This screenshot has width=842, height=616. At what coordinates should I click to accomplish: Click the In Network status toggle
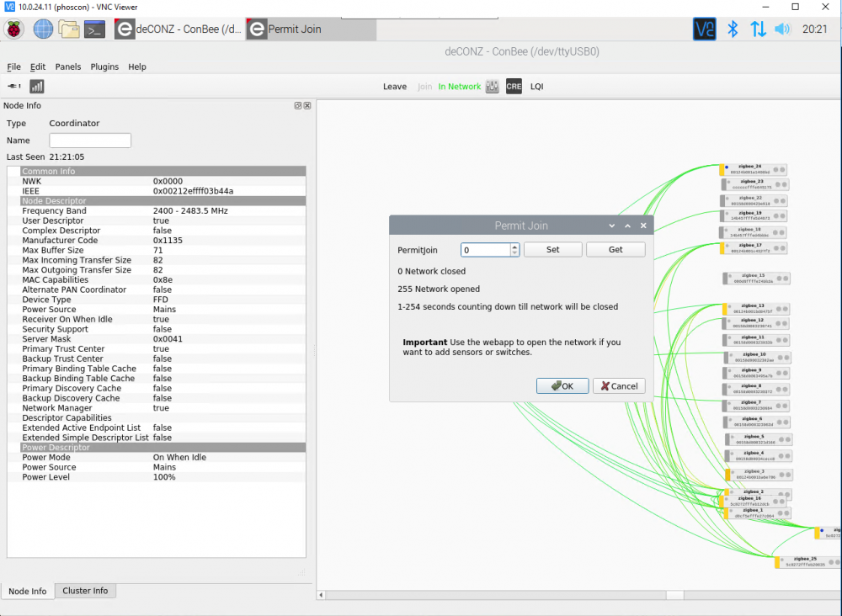[x=460, y=87]
